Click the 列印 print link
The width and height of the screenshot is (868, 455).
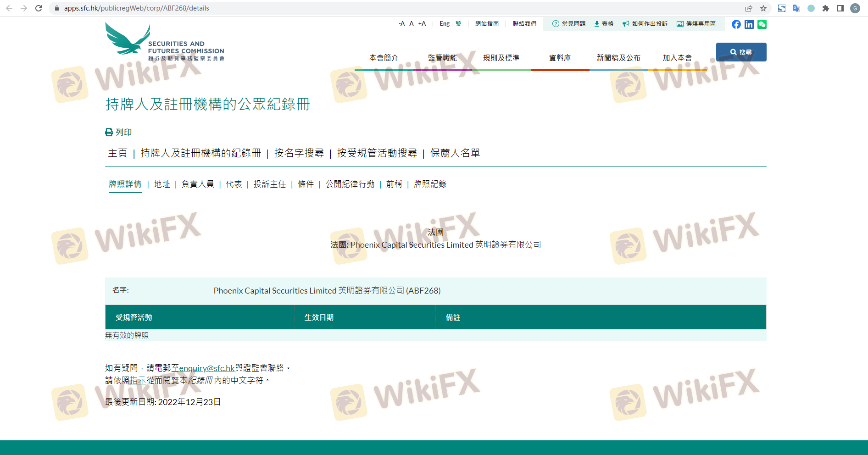[x=118, y=132]
